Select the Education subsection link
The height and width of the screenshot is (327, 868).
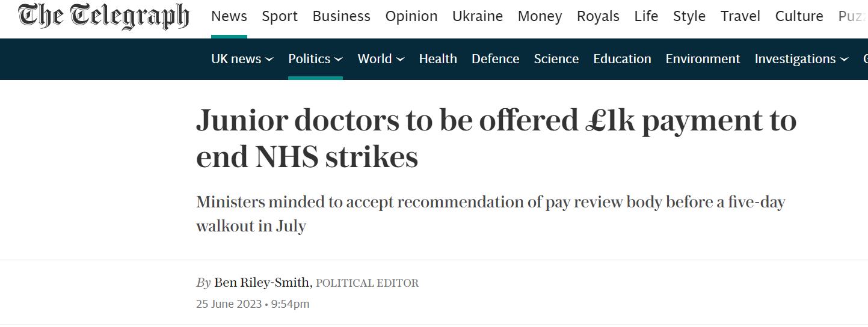pos(622,59)
